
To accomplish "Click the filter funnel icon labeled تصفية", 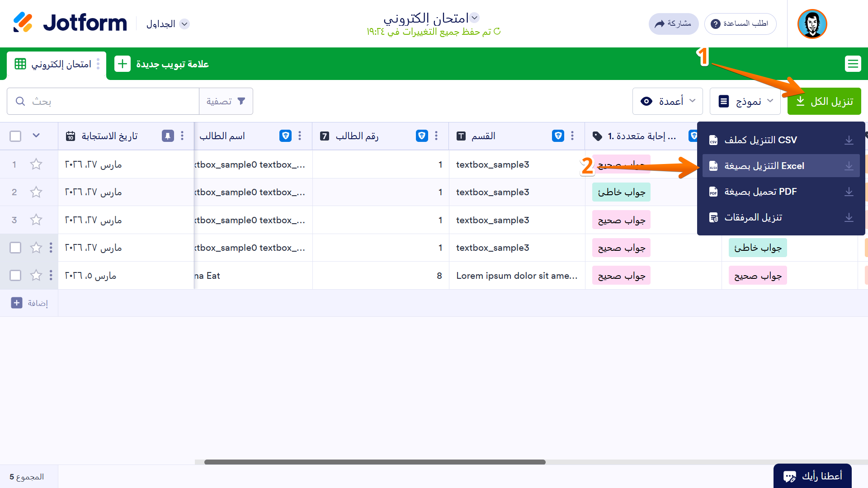I will (x=226, y=101).
